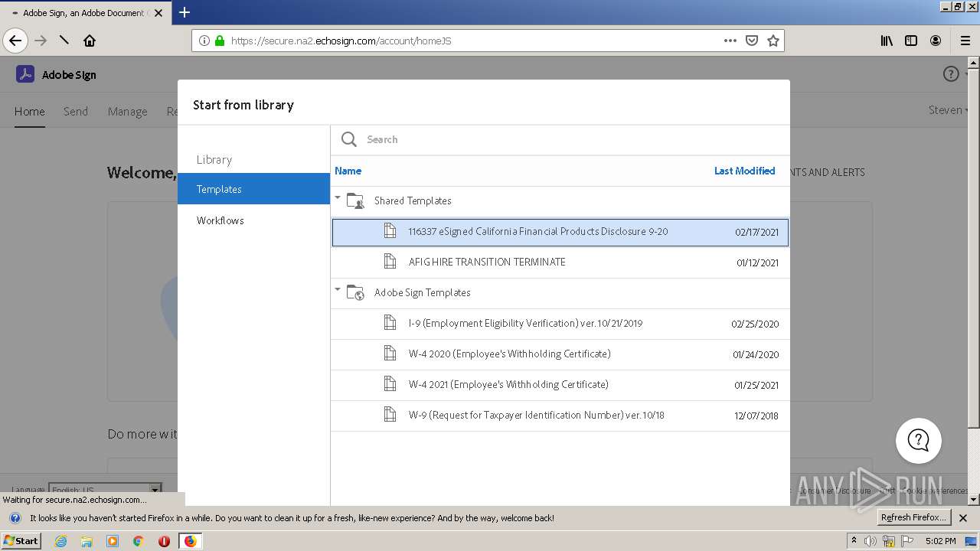Image resolution: width=980 pixels, height=551 pixels.
Task: Select the AFIG HIRE TRANSITION TERMINATE template
Action: pos(560,262)
